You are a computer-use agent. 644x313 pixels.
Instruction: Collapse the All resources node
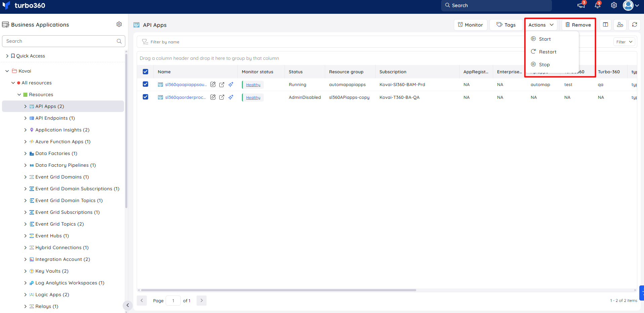pos(13,83)
